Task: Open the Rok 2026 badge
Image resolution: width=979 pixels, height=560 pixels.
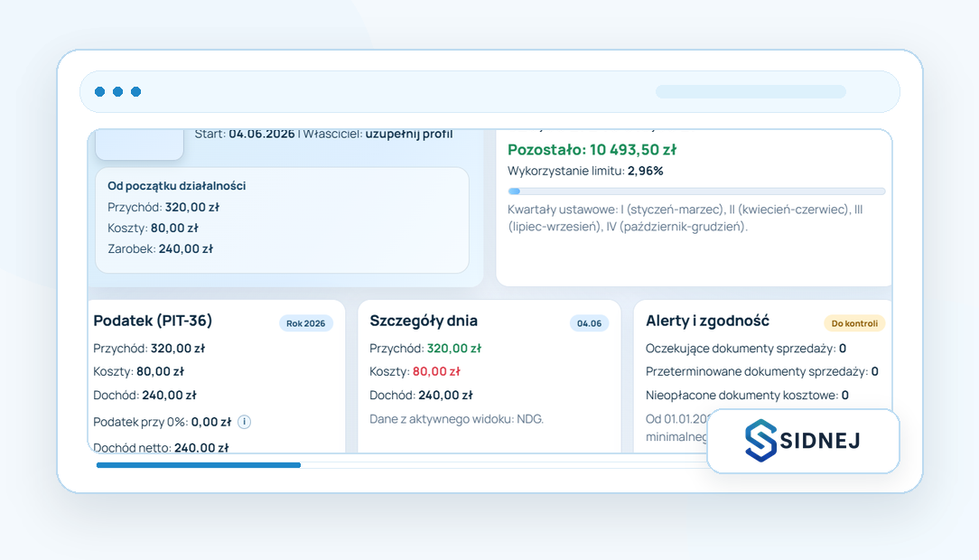Action: [x=306, y=323]
